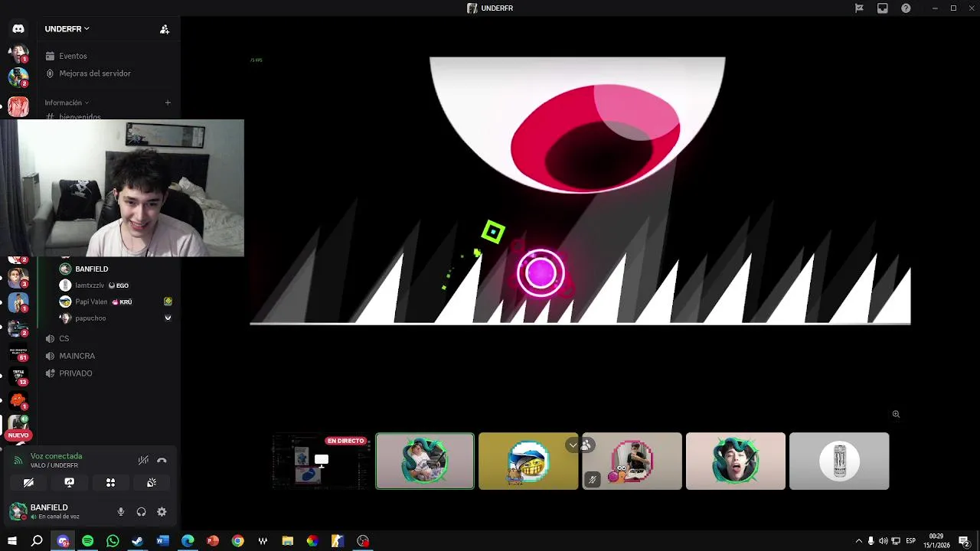This screenshot has width=980, height=551.
Task: Toggle the camera on or off
Action: (x=28, y=483)
